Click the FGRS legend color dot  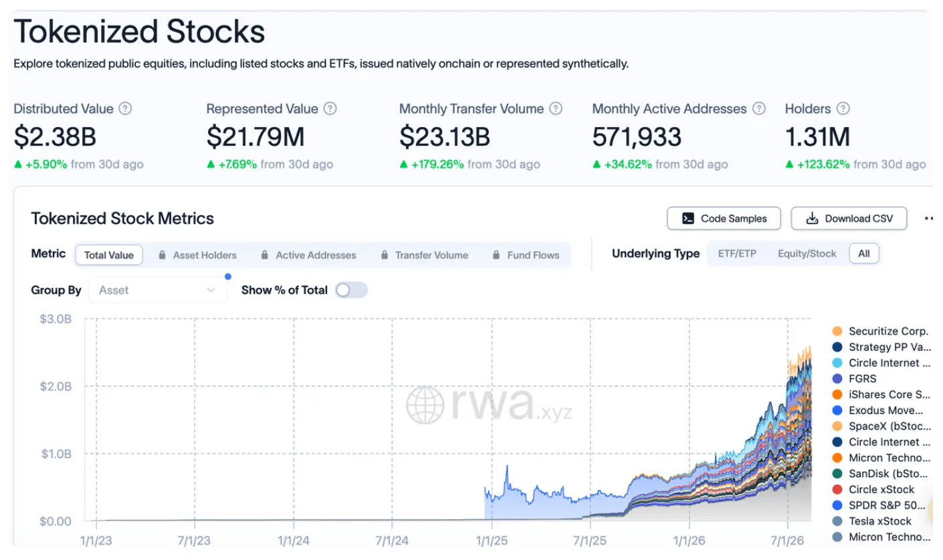837,379
